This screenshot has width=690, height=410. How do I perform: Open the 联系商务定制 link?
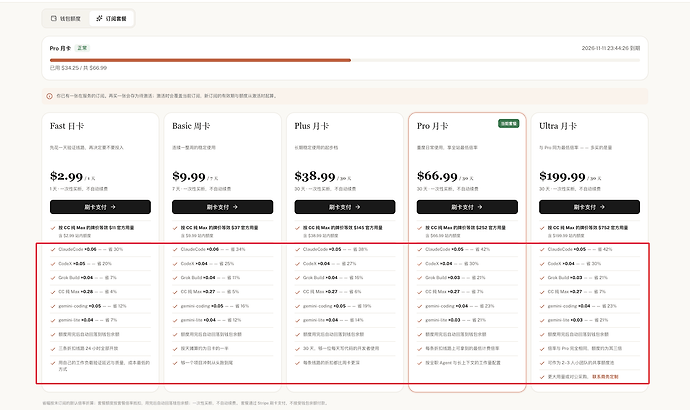coord(605,377)
